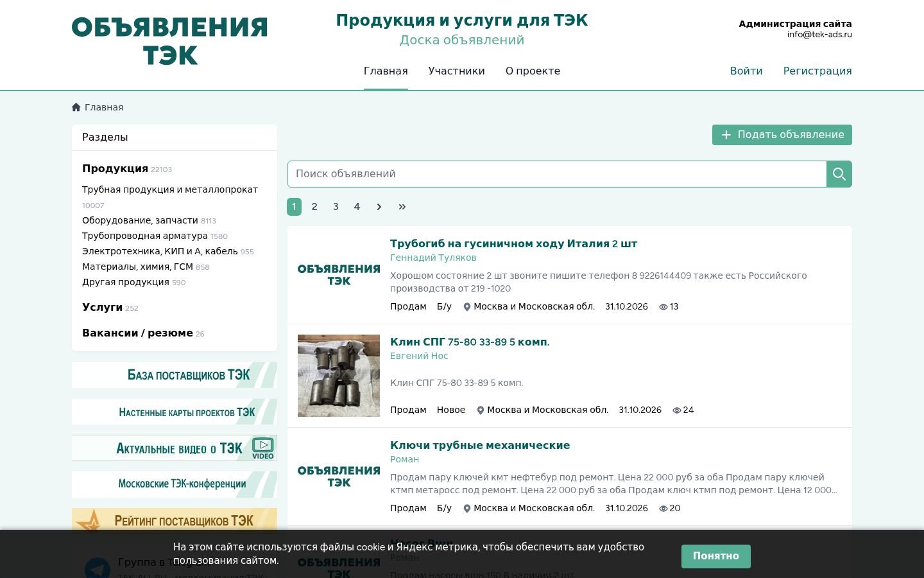Click Администрация сайта text
924x578 pixels.
(x=795, y=24)
